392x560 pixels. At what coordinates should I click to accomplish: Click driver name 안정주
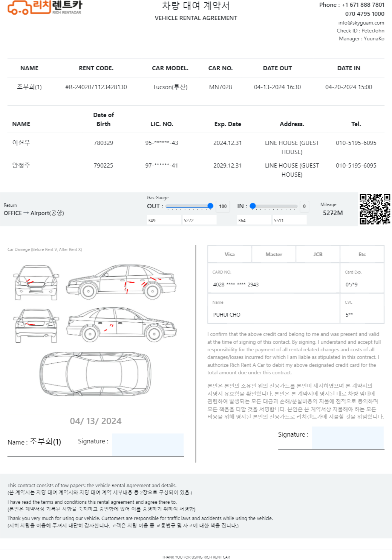tap(21, 165)
